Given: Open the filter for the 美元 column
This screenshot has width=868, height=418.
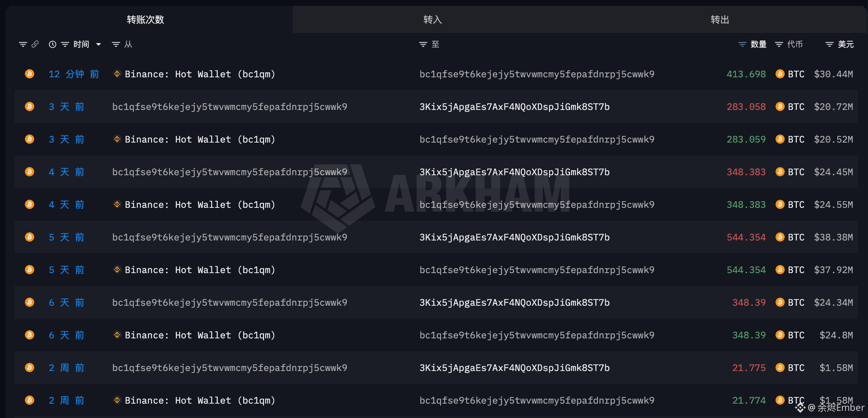Looking at the screenshot, I should coord(829,44).
